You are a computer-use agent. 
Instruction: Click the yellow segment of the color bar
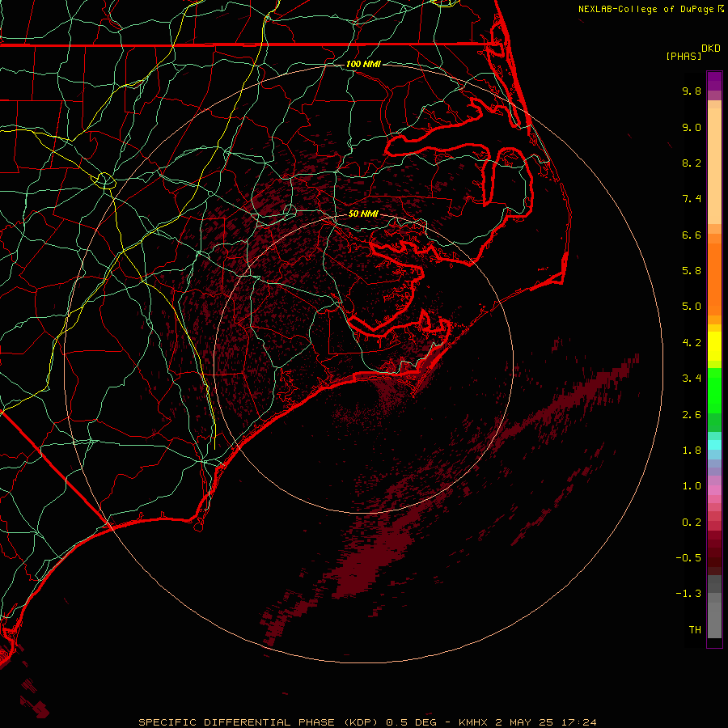coord(714,346)
